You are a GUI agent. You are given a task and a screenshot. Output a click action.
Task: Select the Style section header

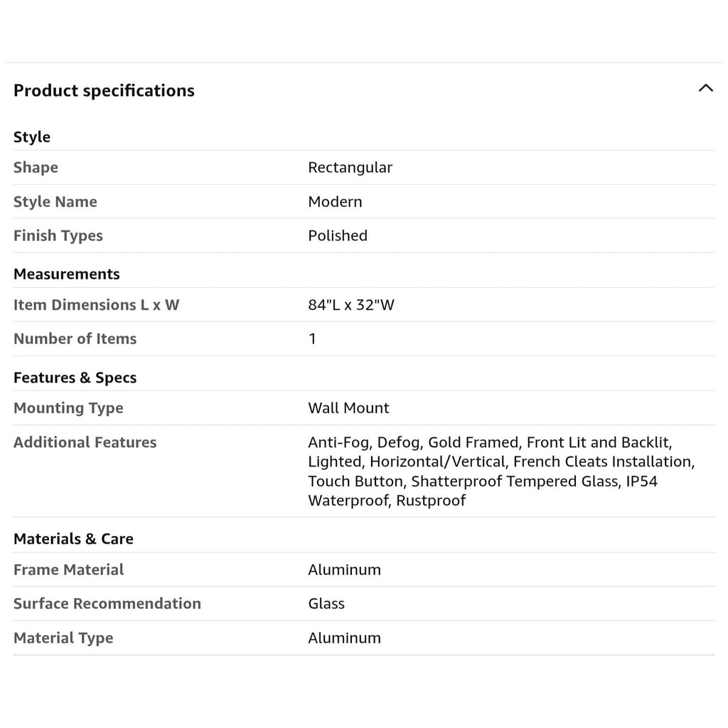tap(31, 137)
